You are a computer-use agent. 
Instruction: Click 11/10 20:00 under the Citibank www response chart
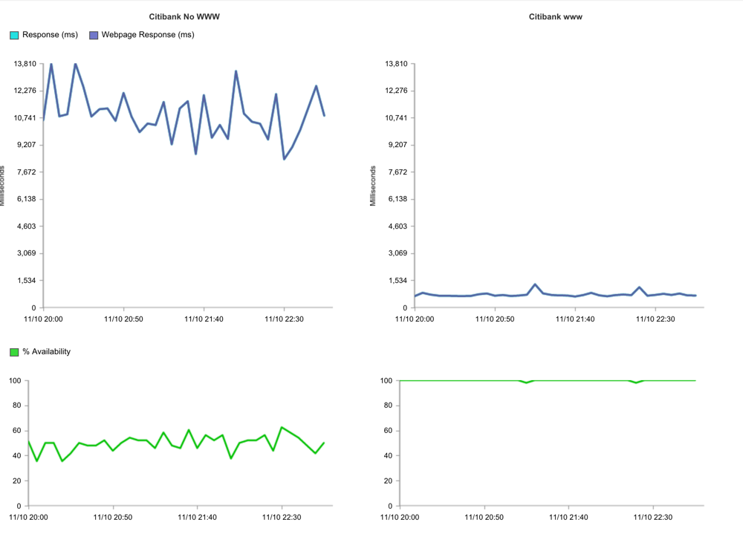415,319
